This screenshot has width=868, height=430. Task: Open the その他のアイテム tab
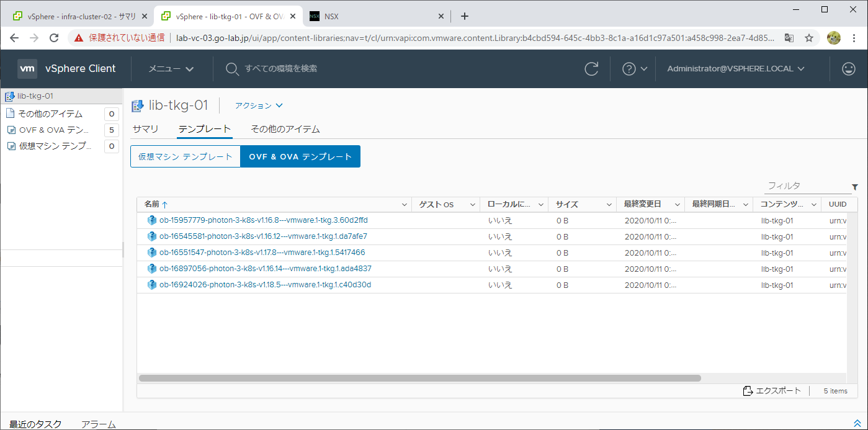click(x=285, y=129)
